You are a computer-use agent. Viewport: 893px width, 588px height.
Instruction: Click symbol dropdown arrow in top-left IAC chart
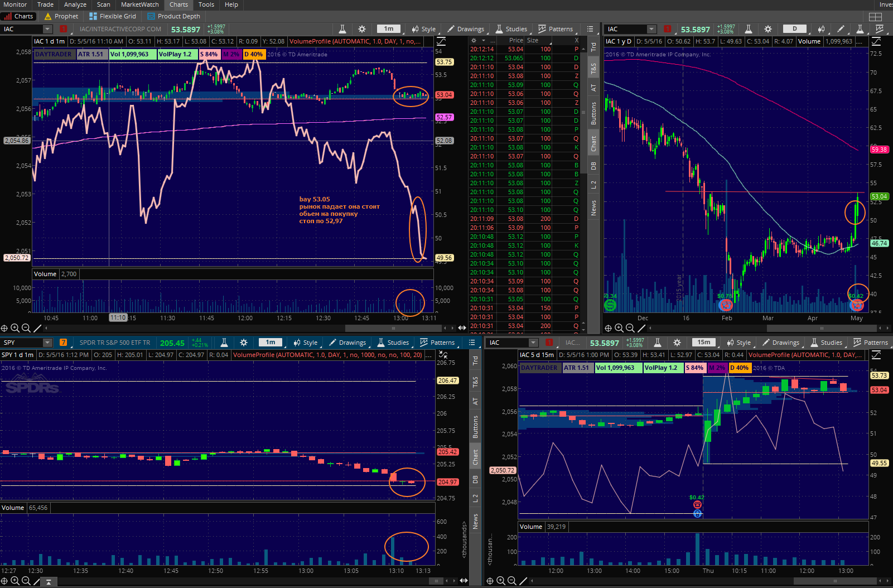coord(47,29)
